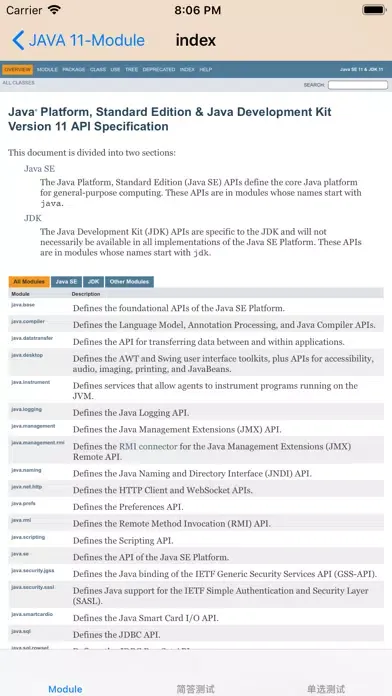
Task: Select the Module tab in bottom bar
Action: tap(65, 689)
